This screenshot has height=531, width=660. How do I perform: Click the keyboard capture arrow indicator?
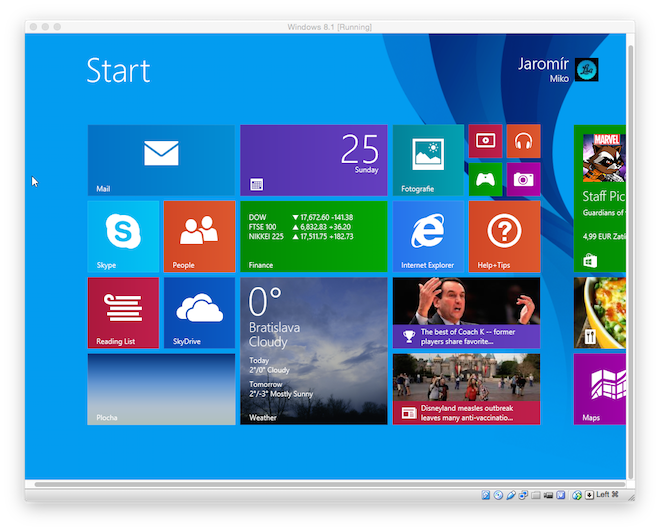(589, 495)
